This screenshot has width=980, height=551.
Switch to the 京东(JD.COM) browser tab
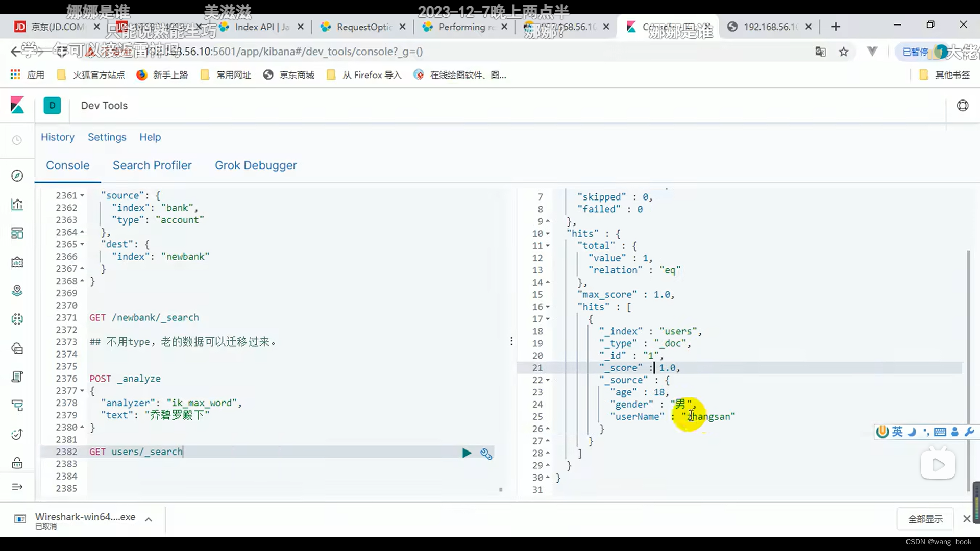(x=56, y=27)
